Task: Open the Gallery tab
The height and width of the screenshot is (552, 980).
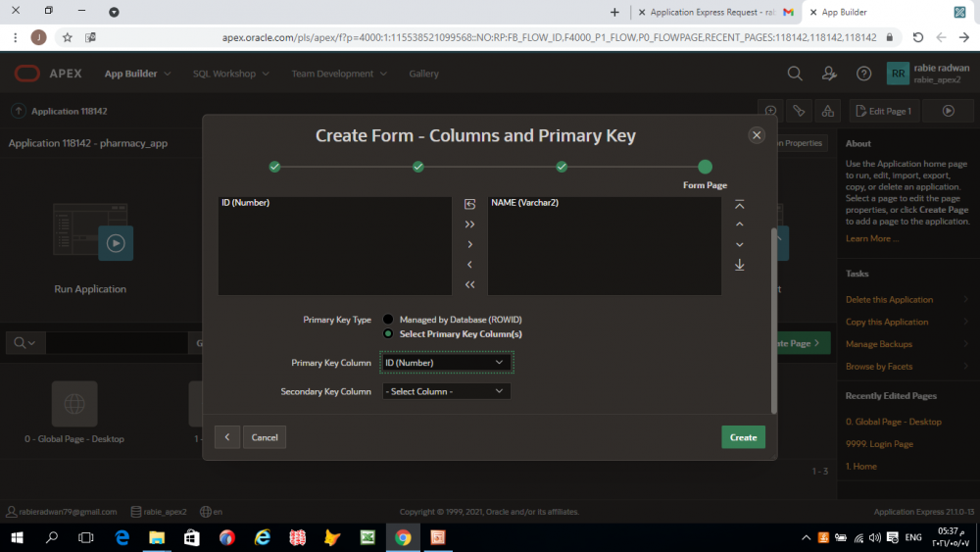Action: click(423, 74)
